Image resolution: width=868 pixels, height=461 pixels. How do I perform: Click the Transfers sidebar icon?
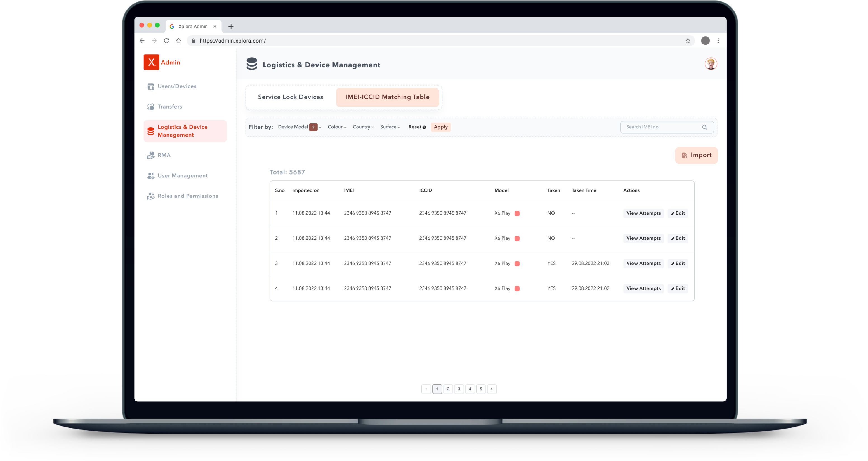coord(151,107)
